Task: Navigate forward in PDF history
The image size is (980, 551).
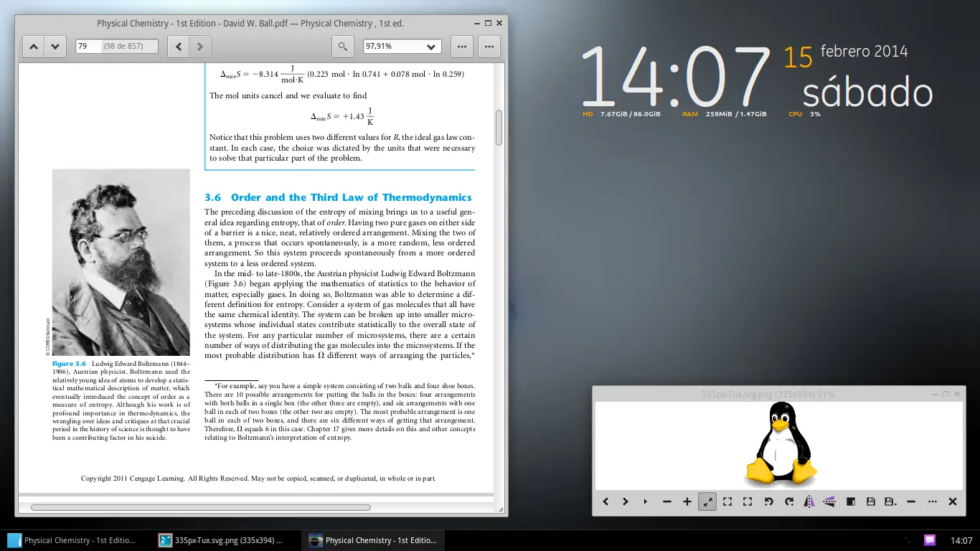Action: click(x=200, y=47)
